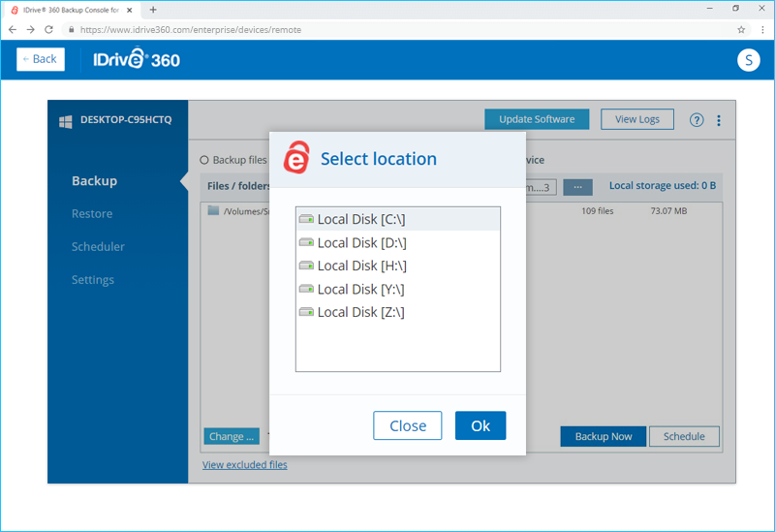775x532 pixels.
Task: Pick Local Disk [Z:\] from list
Action: coord(360,312)
